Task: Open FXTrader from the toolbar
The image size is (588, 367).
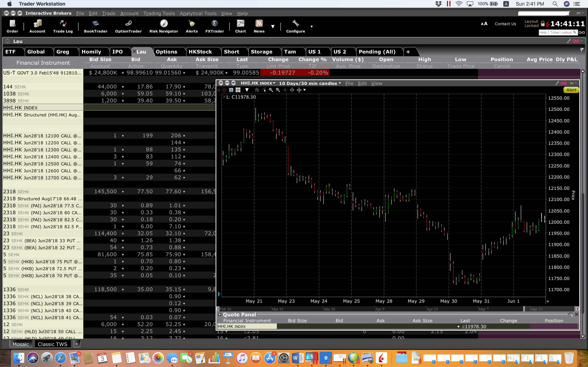Action: tap(215, 26)
